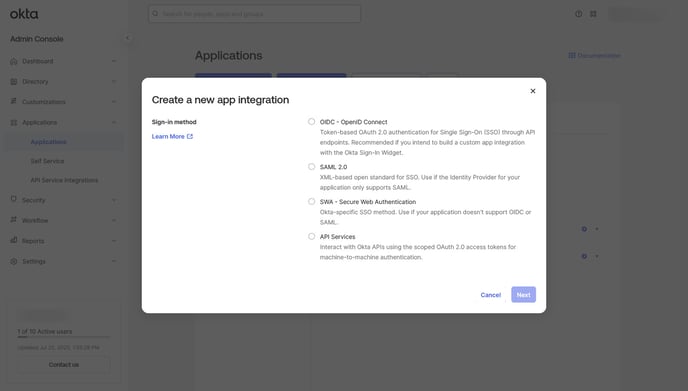
Task: Open the Documentation link
Action: 594,55
